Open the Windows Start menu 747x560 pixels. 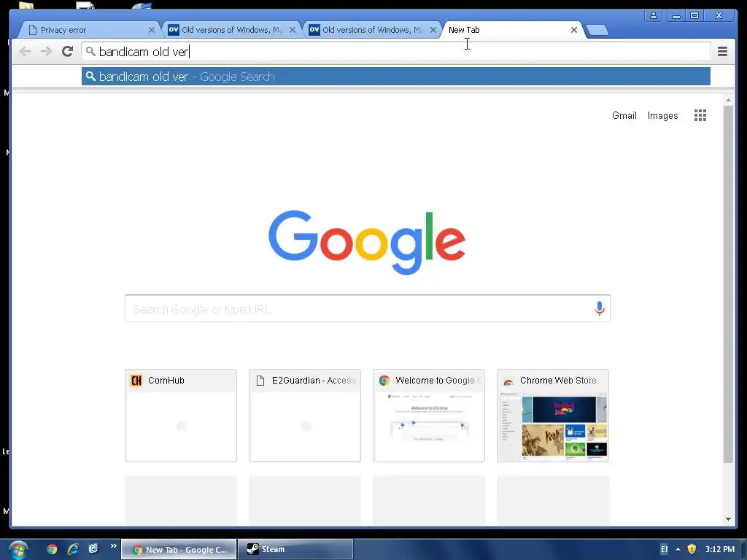(x=18, y=550)
